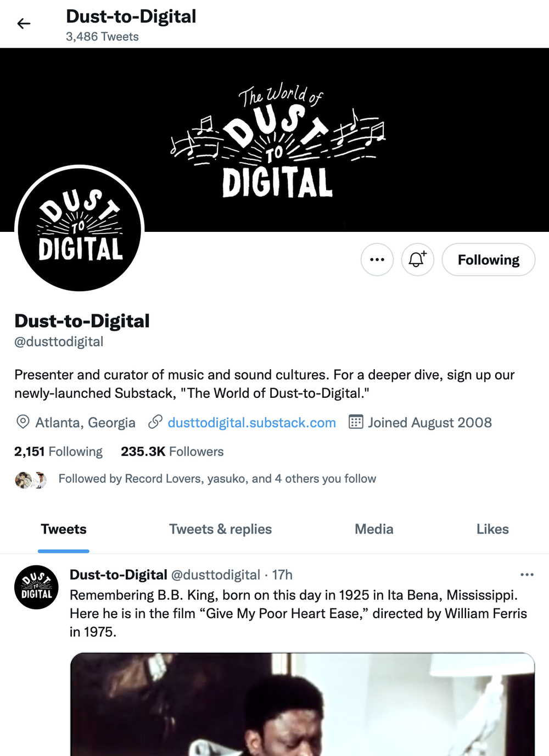Click the location pin icon by Atlanta
Image resolution: width=549 pixels, height=756 pixels.
coord(23,422)
